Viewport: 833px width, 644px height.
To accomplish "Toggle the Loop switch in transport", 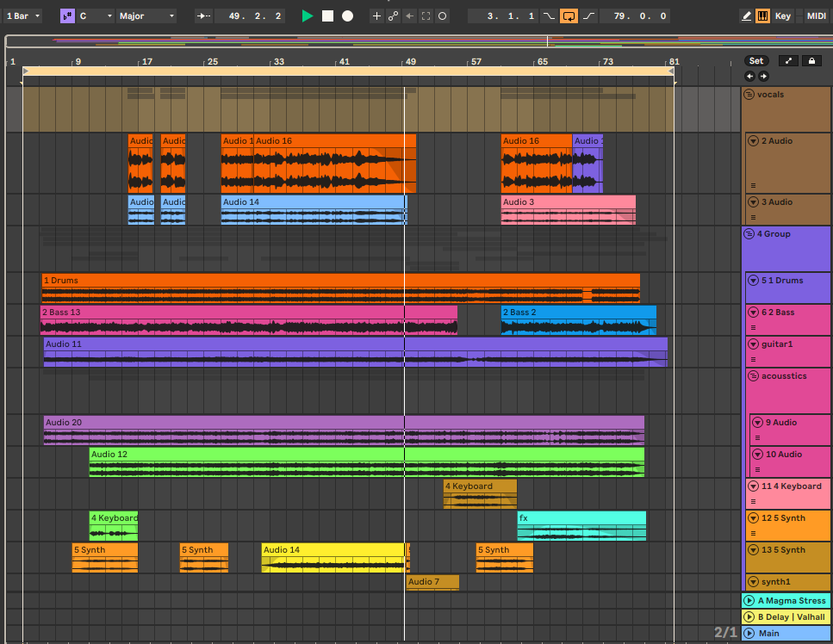I will coord(569,16).
